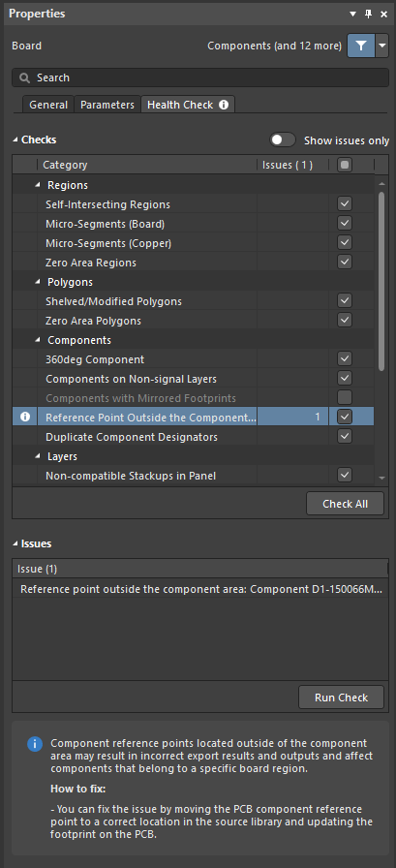The width and height of the screenshot is (396, 868).
Task: Click the info icon beside Reference Point row
Action: click(x=25, y=417)
